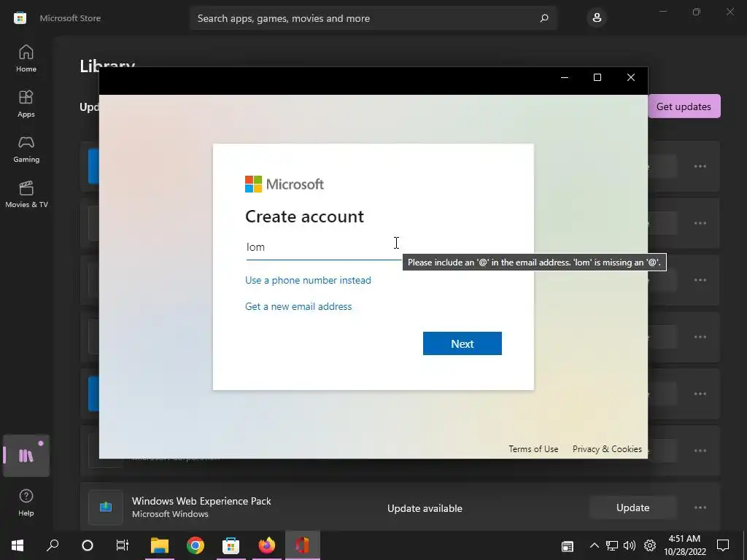Open File Explorer from taskbar
Image resolution: width=747 pixels, height=560 pixels.
(160, 545)
